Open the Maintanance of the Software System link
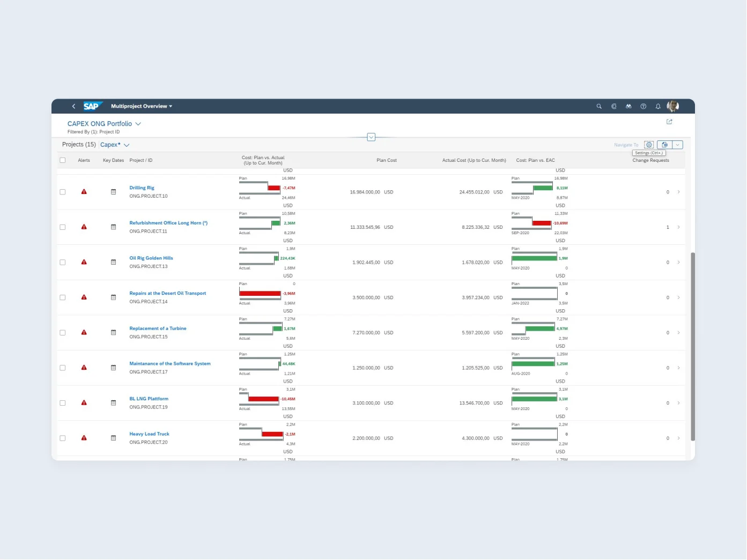747x560 pixels. click(170, 364)
